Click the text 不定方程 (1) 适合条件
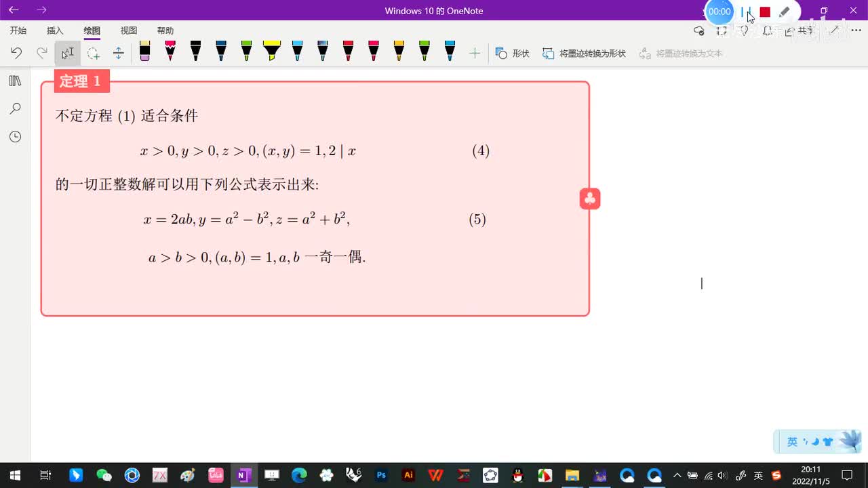Image resolution: width=868 pixels, height=488 pixels. click(127, 116)
